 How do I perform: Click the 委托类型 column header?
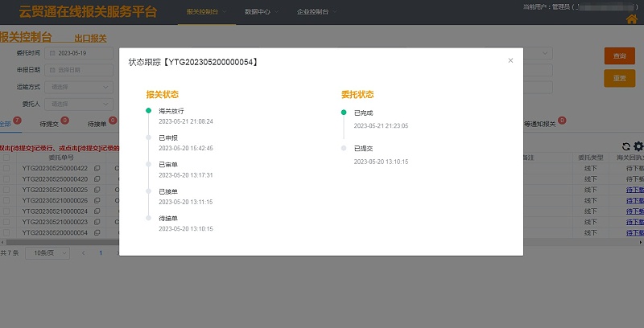tap(591, 158)
